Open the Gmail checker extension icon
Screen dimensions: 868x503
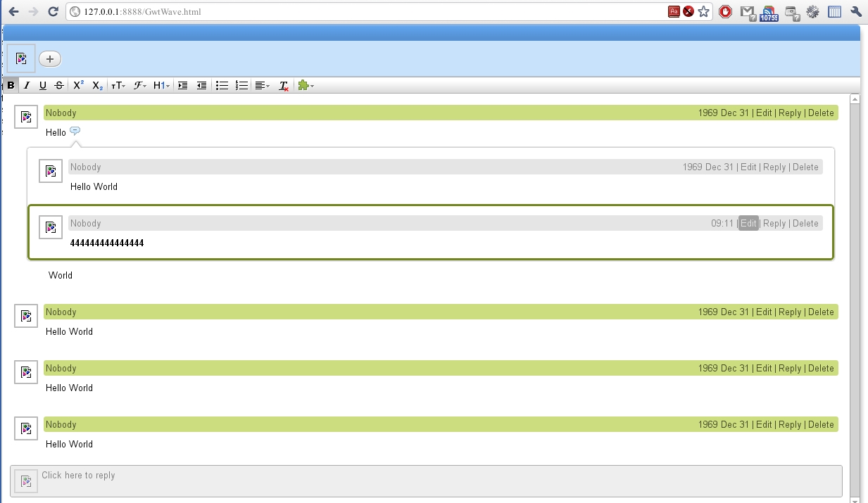tap(748, 12)
